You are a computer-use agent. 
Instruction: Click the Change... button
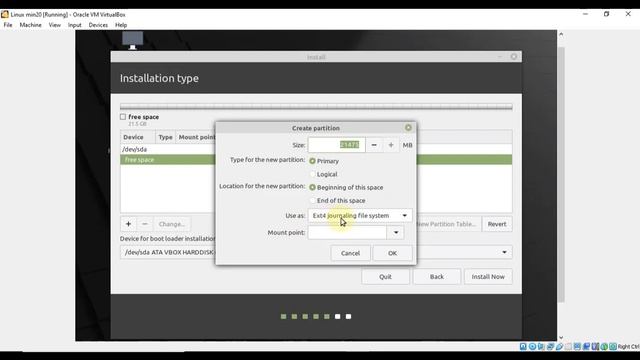[x=172, y=224]
